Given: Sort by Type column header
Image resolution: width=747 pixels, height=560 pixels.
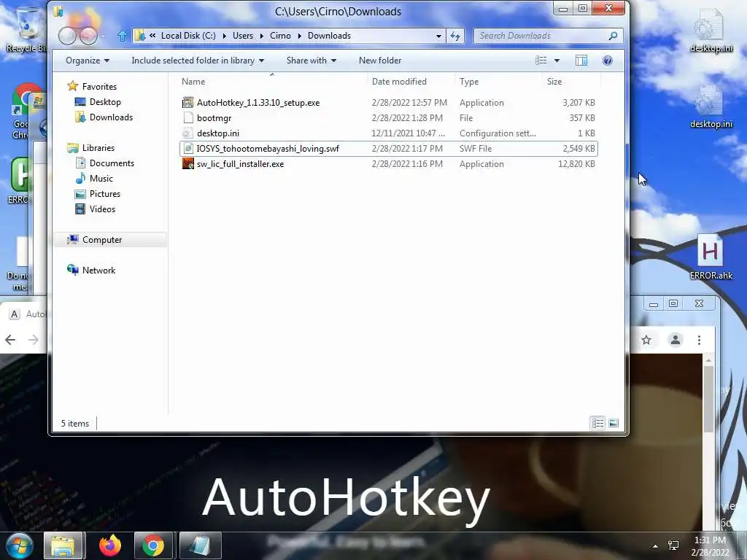Looking at the screenshot, I should pyautogui.click(x=499, y=82).
